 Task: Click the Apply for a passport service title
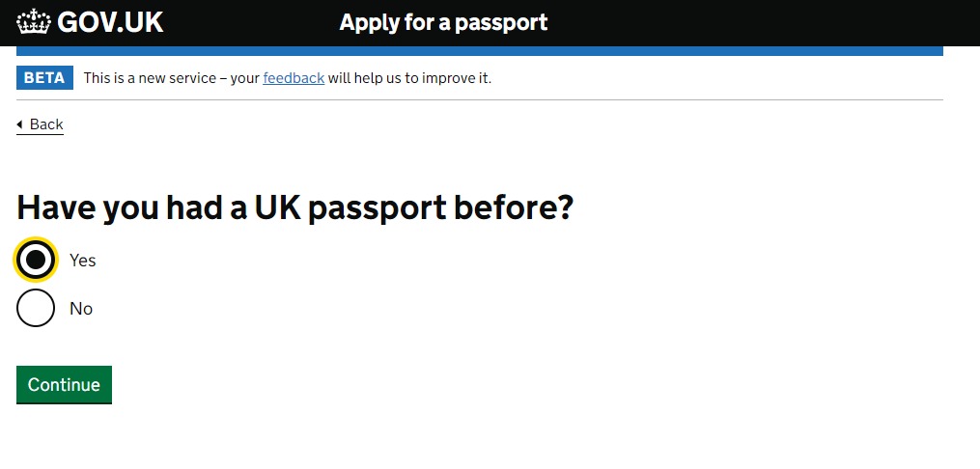pos(443,22)
